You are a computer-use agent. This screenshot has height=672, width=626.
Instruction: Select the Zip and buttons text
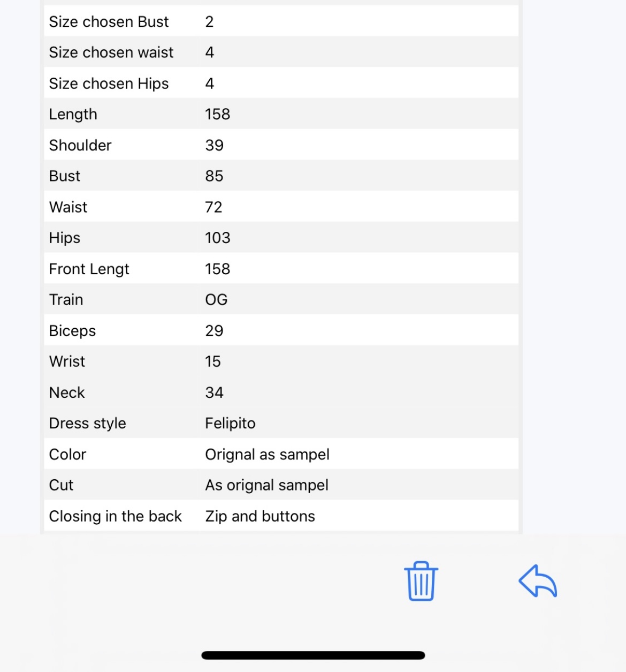(x=260, y=516)
